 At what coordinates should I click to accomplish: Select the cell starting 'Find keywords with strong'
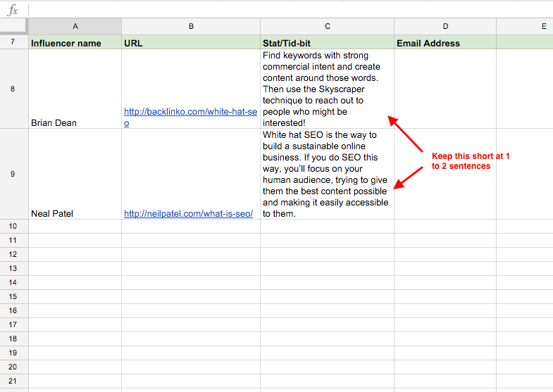(x=328, y=89)
